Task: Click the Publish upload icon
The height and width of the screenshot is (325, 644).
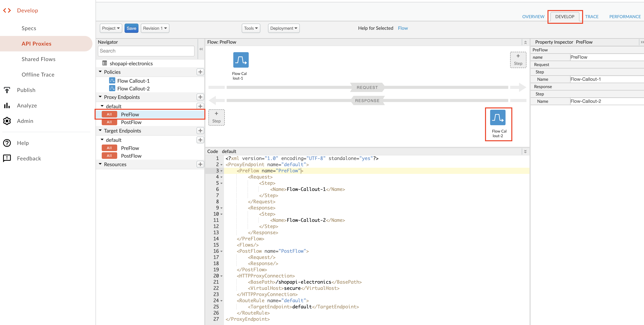Action: click(7, 90)
